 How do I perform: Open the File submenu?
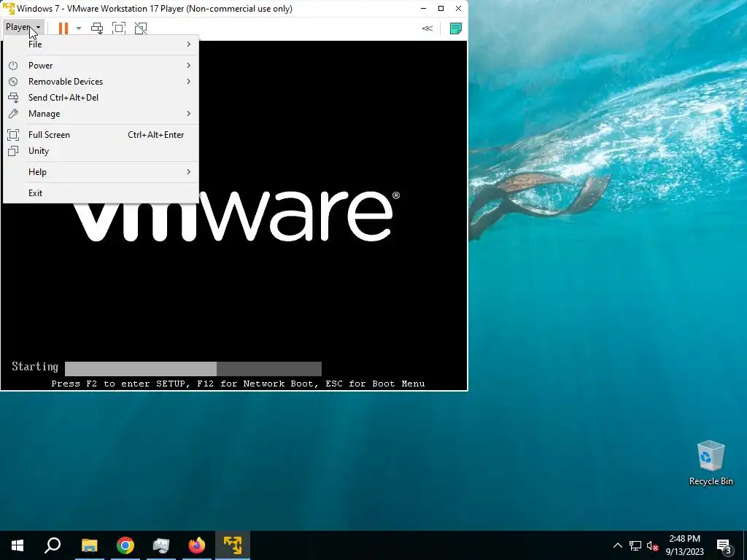point(101,44)
